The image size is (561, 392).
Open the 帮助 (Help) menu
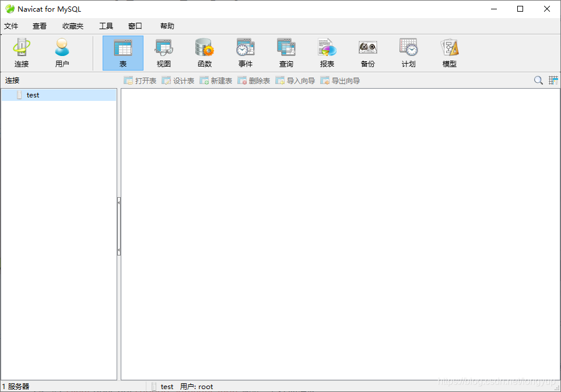click(x=167, y=26)
